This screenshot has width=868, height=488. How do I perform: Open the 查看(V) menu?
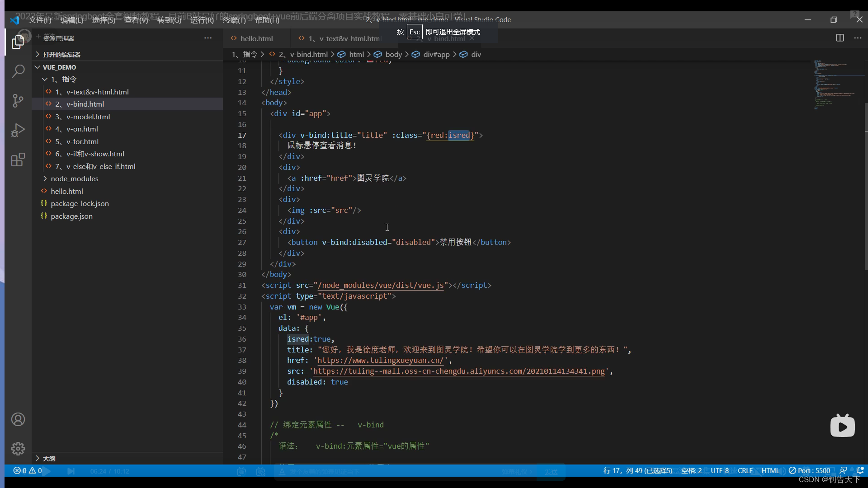[x=136, y=20]
